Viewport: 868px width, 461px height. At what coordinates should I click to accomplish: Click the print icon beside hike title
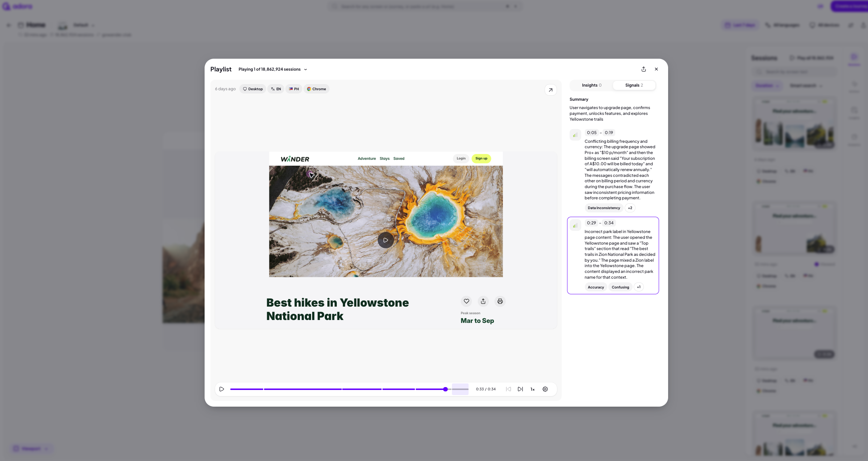(x=500, y=301)
